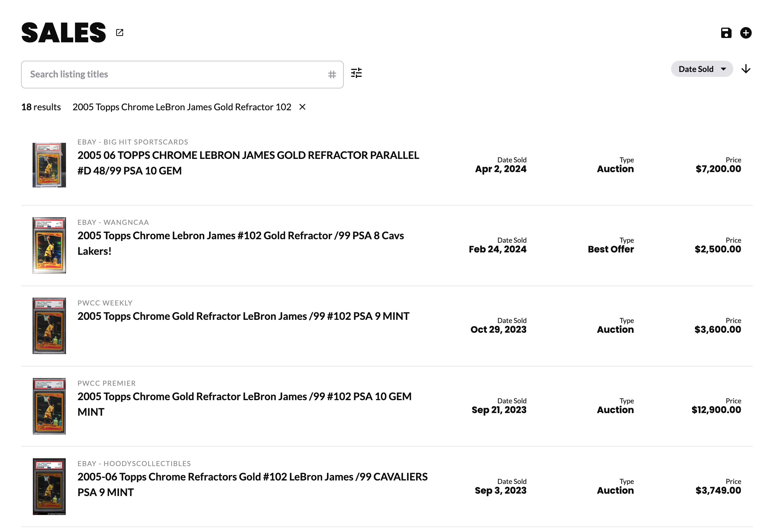Click the SALES heading
The width and height of the screenshot is (767, 532).
[63, 33]
